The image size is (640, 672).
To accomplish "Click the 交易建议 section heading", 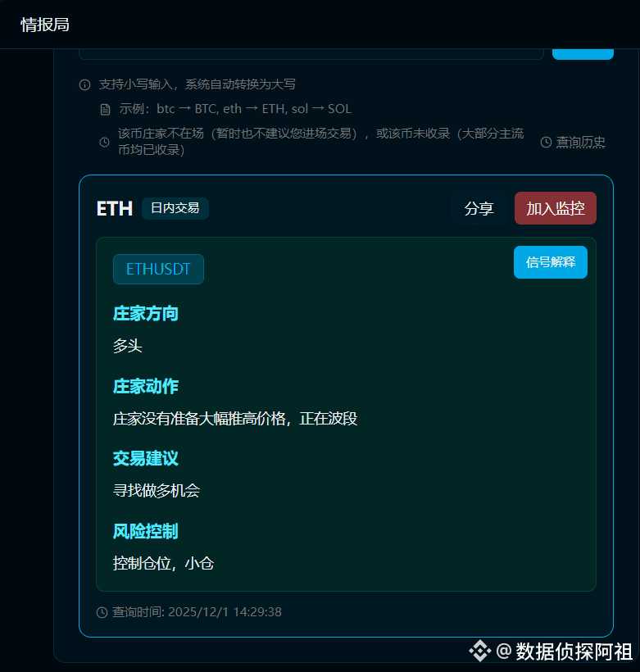I will (146, 459).
